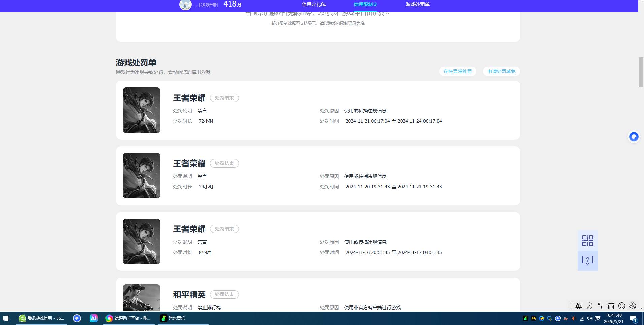Viewport: 644px width, 325px height.
Task: Expand the IME bar dropdown arrow
Action: click(x=641, y=308)
